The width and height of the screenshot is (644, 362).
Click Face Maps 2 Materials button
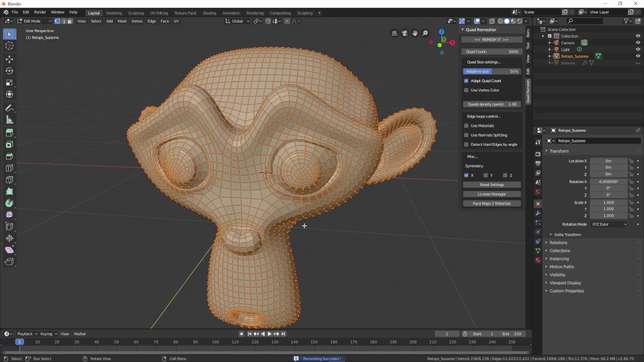[x=492, y=204]
